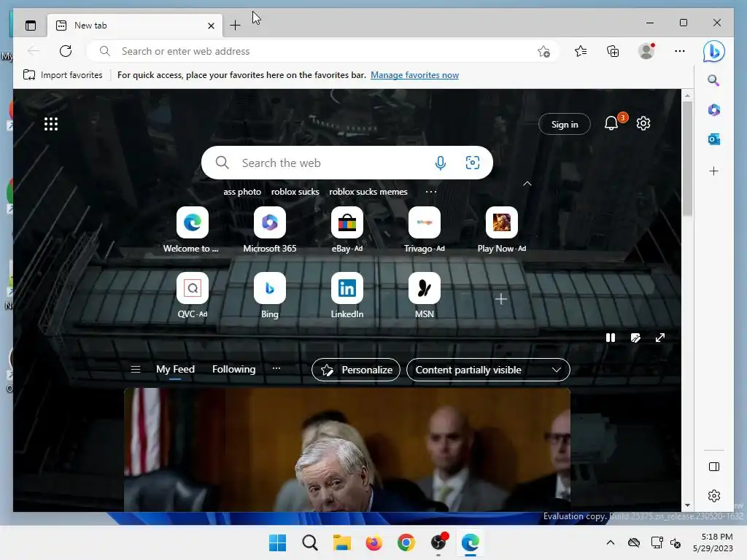Open the apps grid launcher
Screen dimensions: 747x560
click(51, 124)
